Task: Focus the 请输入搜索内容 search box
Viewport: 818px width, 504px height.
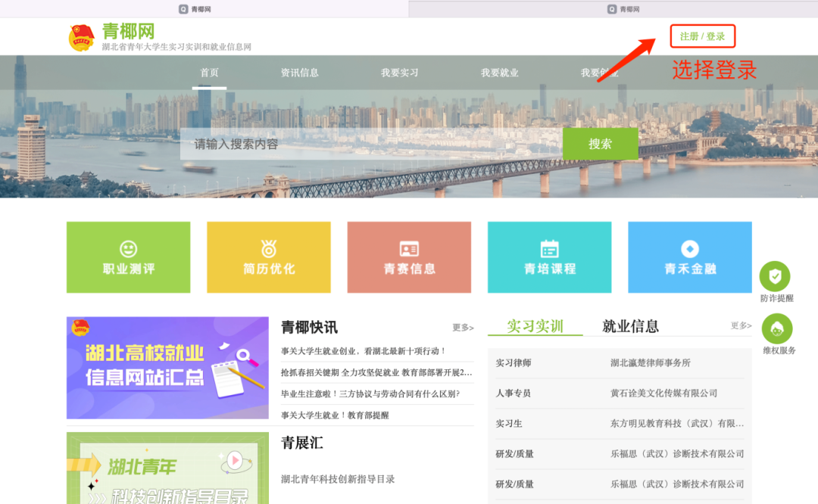Action: click(x=371, y=144)
